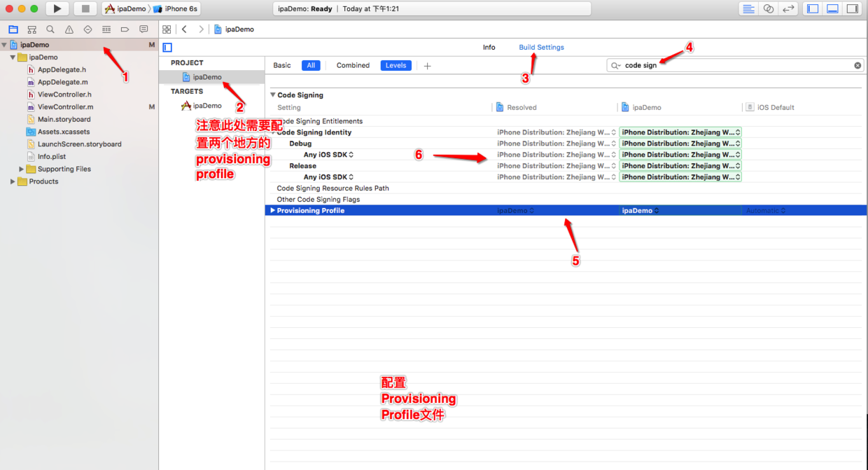This screenshot has width=868, height=470.
Task: Open the Project navigator folder icon
Action: click(x=13, y=29)
